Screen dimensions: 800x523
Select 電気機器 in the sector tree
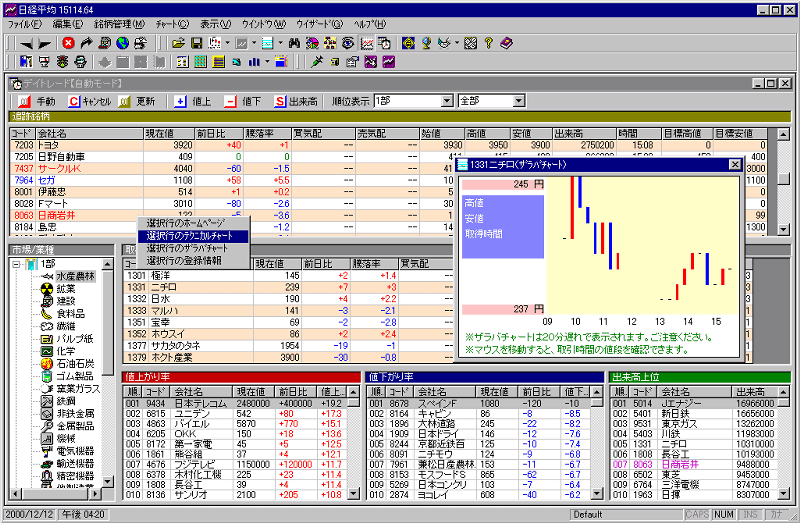coord(75,451)
